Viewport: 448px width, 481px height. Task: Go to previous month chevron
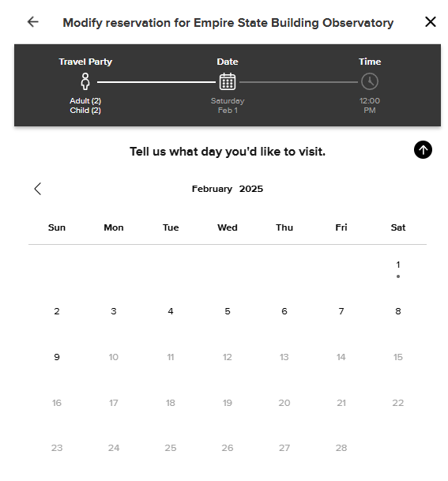coord(38,189)
